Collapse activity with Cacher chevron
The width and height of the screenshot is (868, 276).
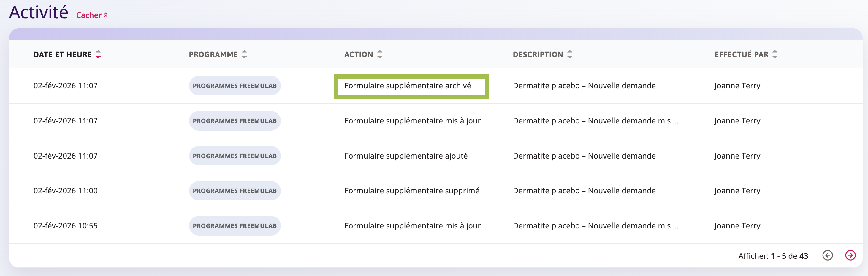click(106, 15)
